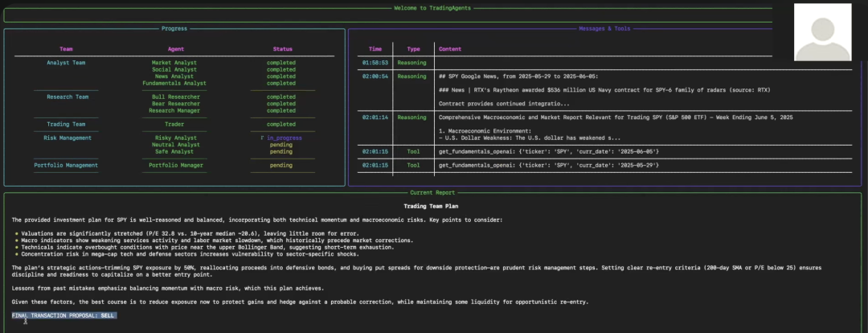Screen dimensions: 868x333
Task: Select the Market Analyst agent row
Action: click(174, 62)
